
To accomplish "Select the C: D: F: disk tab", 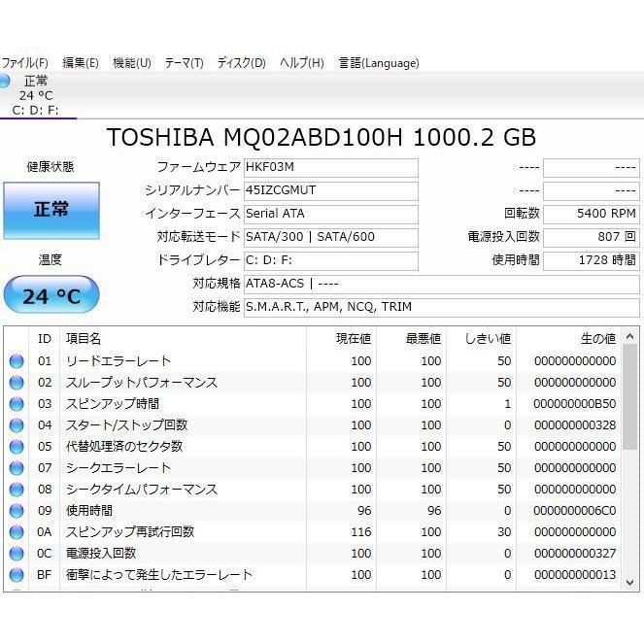I will coord(38,95).
